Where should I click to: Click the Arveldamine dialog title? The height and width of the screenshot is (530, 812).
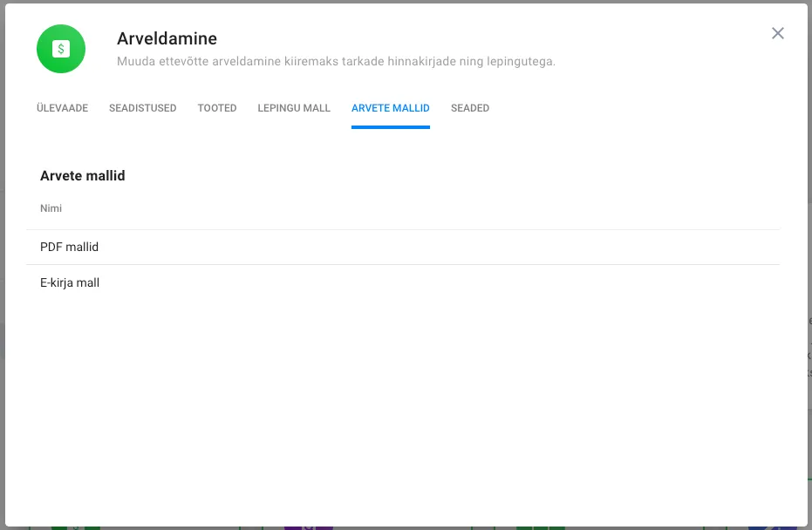pos(167,38)
